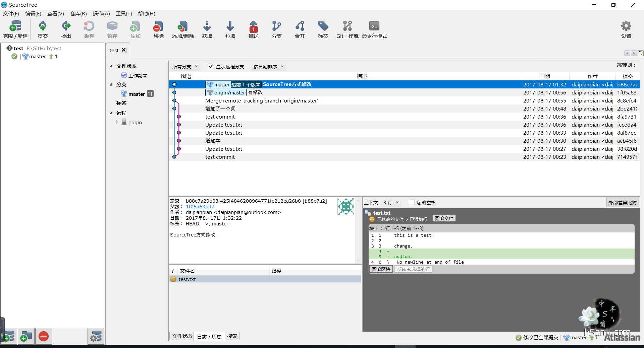Toggle Show remote branches (显示远程分支) checkbox

[211, 66]
